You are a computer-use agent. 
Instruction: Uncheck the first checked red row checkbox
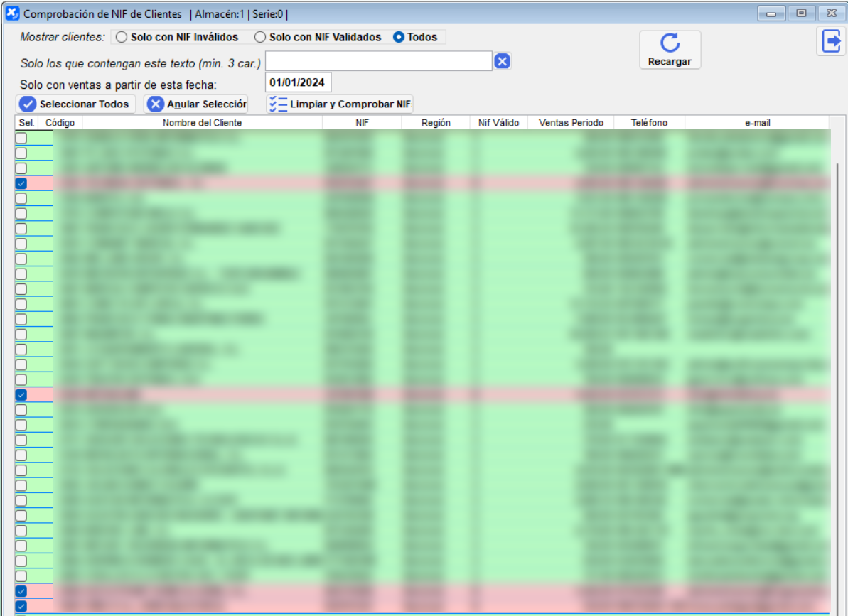[x=21, y=183]
